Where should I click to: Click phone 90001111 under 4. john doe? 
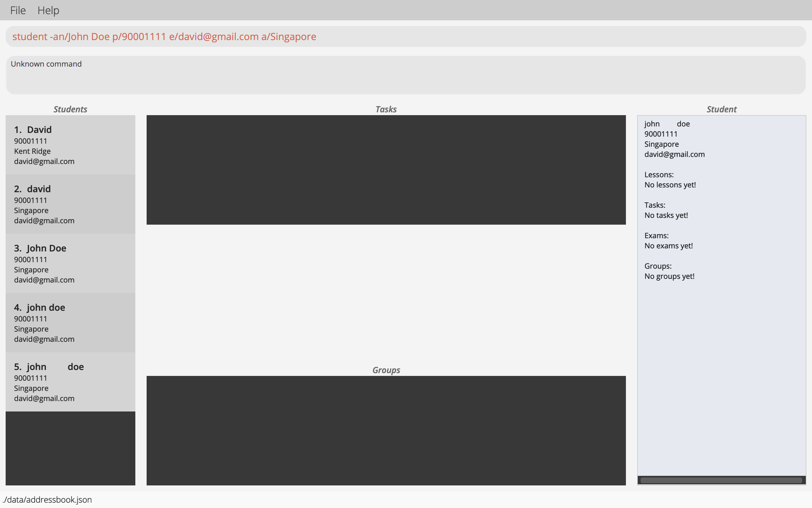pos(30,319)
